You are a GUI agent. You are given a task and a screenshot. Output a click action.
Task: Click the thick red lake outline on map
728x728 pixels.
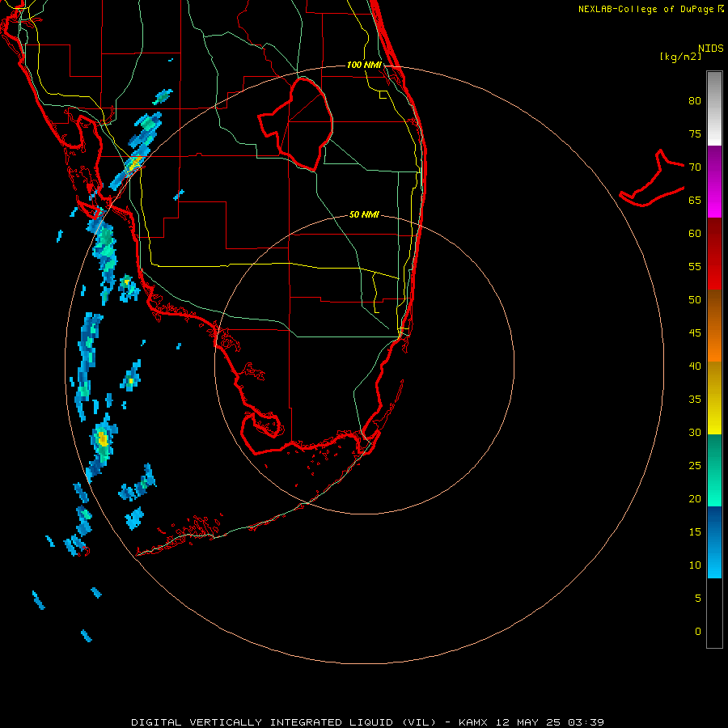[x=296, y=125]
